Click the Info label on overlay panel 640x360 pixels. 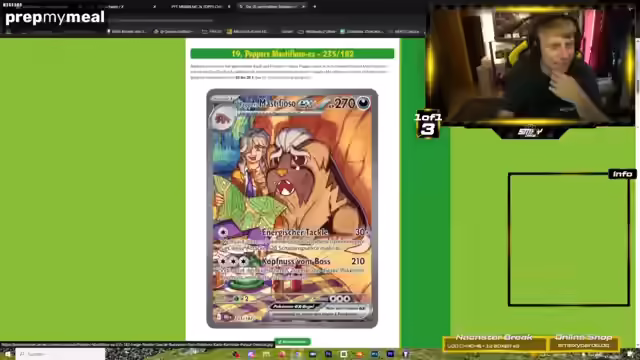[x=622, y=174]
